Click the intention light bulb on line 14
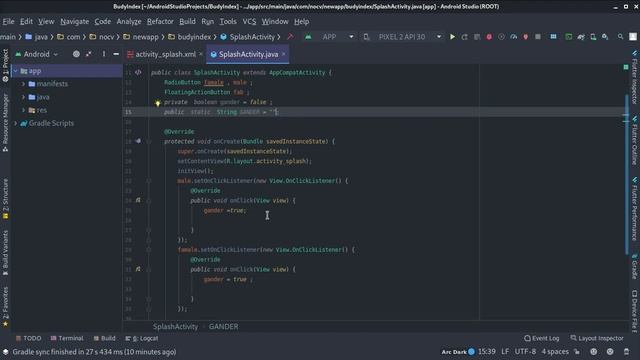 pyautogui.click(x=158, y=103)
